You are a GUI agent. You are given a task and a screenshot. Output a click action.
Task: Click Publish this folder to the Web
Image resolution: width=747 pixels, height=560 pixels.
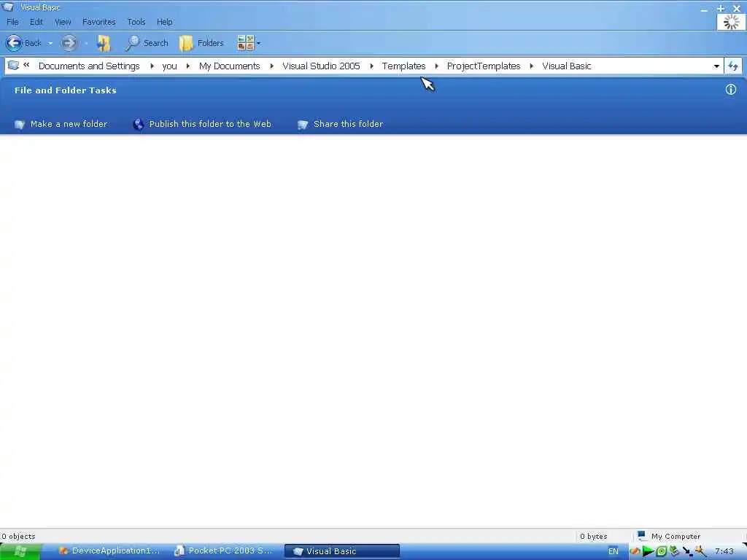coord(210,124)
